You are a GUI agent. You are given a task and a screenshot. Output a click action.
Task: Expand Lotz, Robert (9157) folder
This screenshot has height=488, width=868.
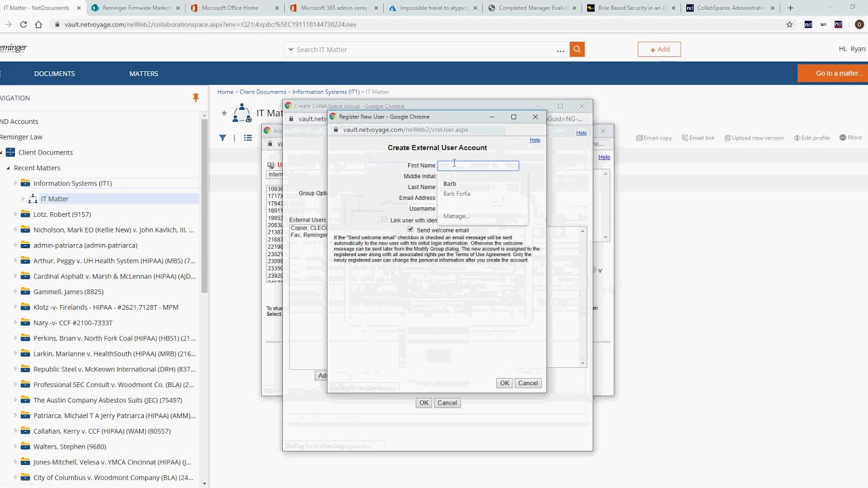coord(16,214)
